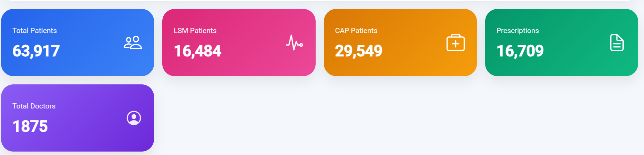Open the LSM Patients pink card
The height and width of the screenshot is (155, 644).
(239, 43)
